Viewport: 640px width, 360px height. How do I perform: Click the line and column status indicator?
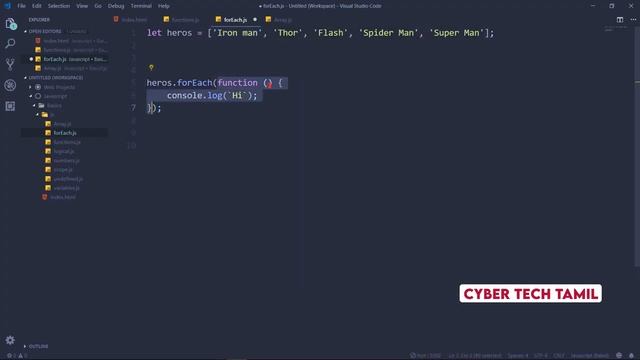click(475, 356)
